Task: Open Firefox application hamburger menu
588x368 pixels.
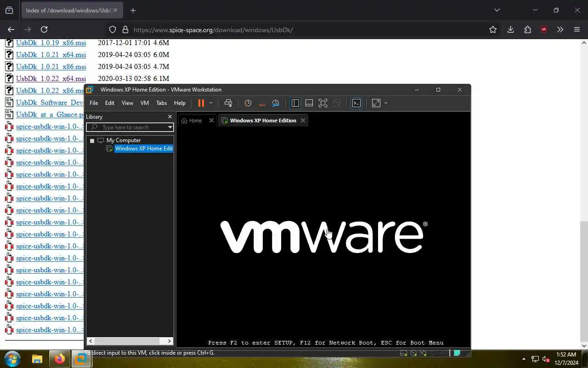Action: click(x=577, y=29)
